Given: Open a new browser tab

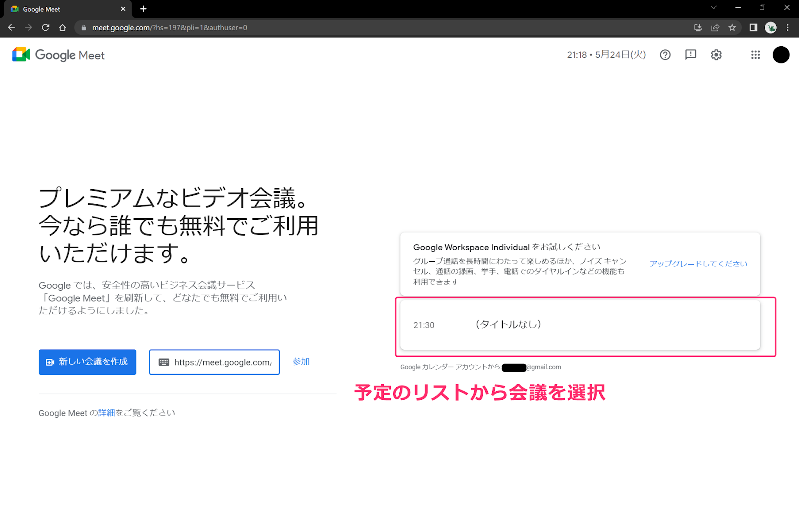Looking at the screenshot, I should (143, 9).
